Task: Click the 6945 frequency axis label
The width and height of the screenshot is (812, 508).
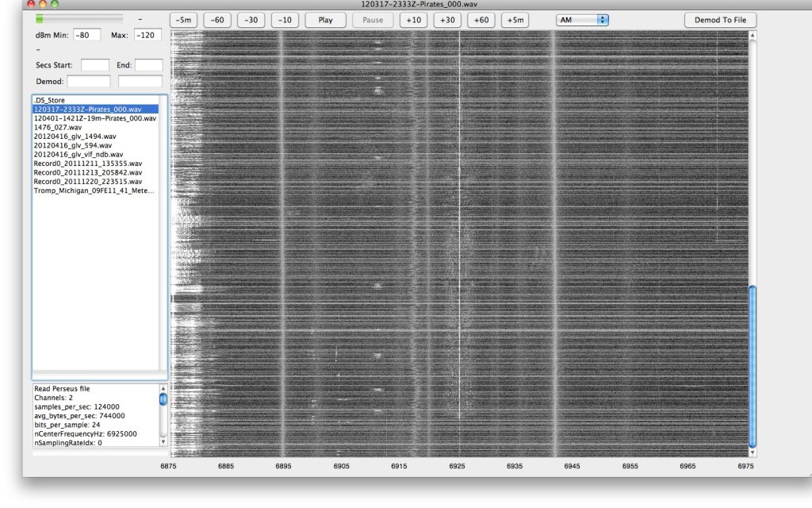Action: pyautogui.click(x=572, y=466)
